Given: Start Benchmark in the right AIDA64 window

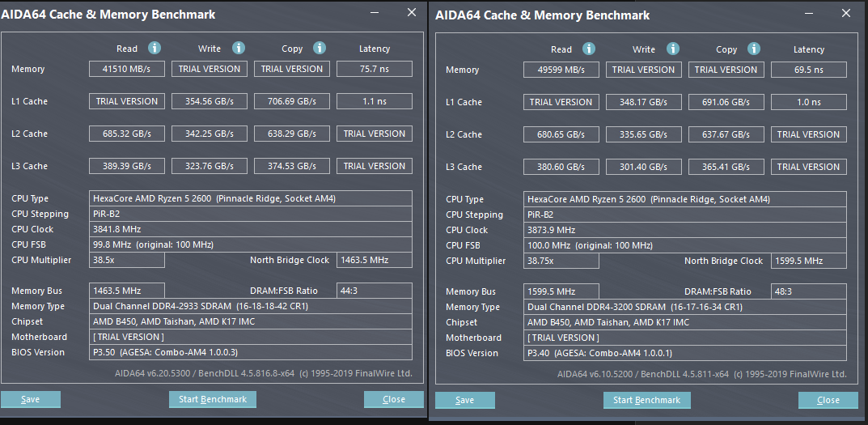Looking at the screenshot, I should point(646,400).
